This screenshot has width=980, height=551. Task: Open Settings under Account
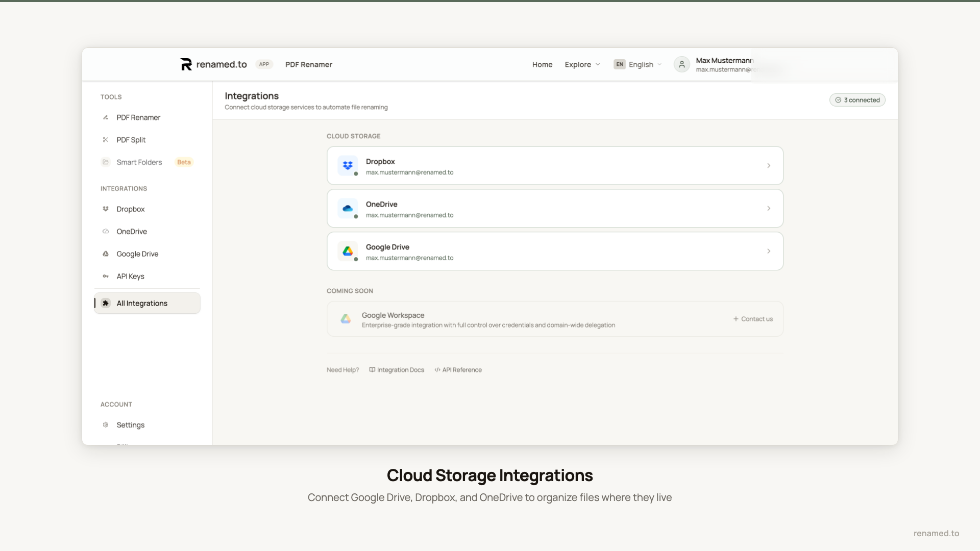(130, 425)
